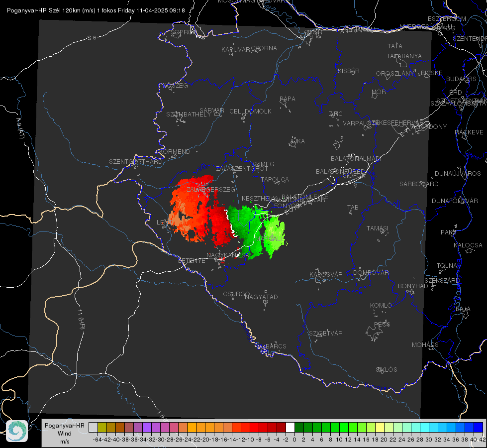The height and width of the screenshot is (448, 487).
Task: Click the TOLNA label
Action: pos(447,265)
